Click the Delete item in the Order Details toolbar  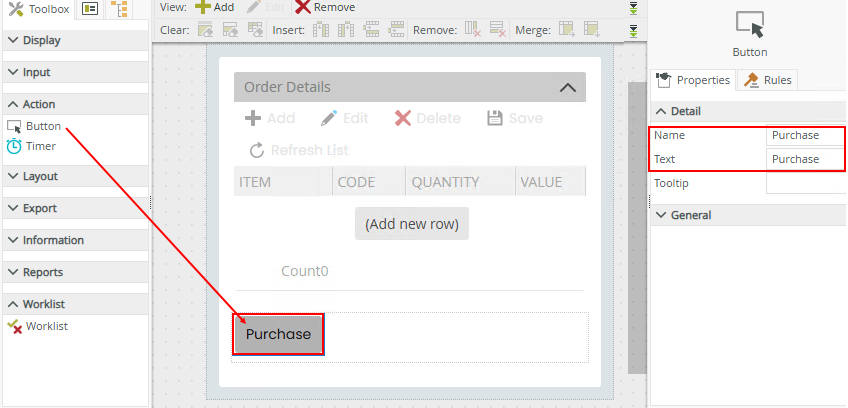[428, 119]
